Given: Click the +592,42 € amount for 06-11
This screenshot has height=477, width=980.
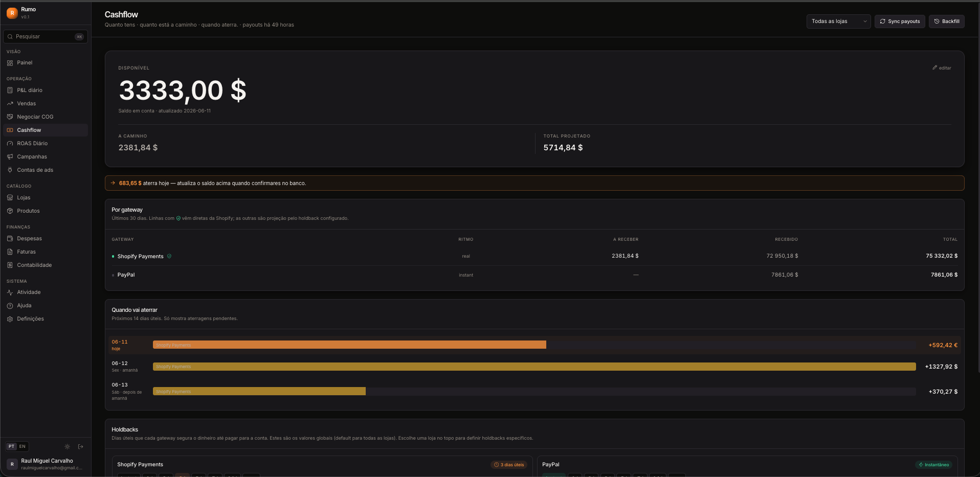Looking at the screenshot, I should [943, 346].
